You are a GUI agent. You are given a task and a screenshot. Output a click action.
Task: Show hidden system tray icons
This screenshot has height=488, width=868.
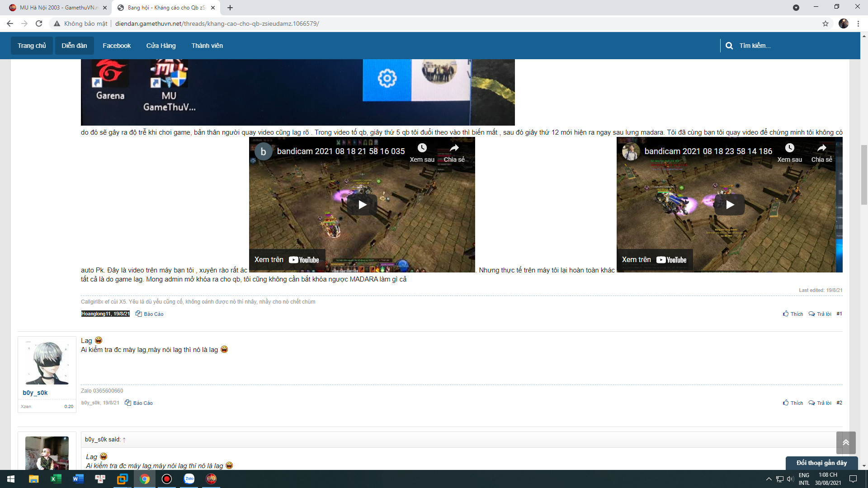[x=769, y=479]
